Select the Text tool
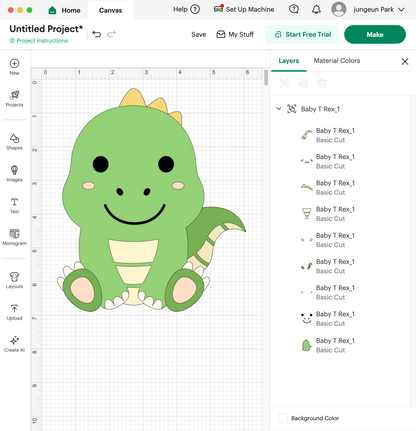This screenshot has width=416, height=431. 14,205
